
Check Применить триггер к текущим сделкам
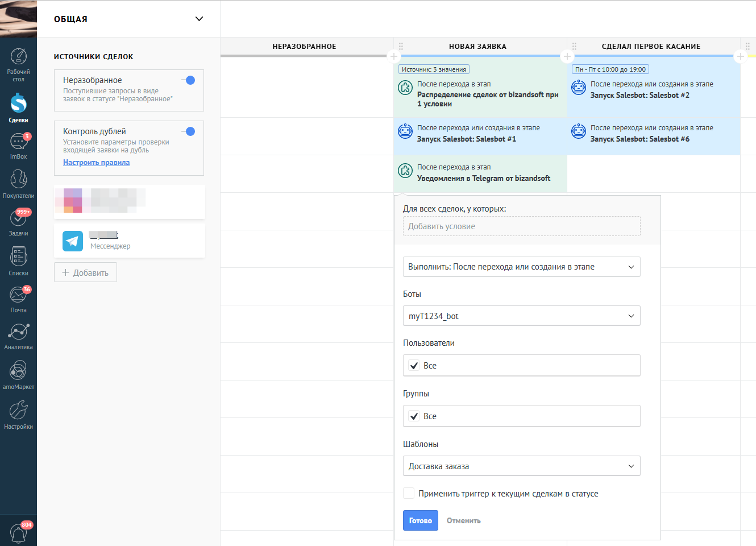(409, 493)
